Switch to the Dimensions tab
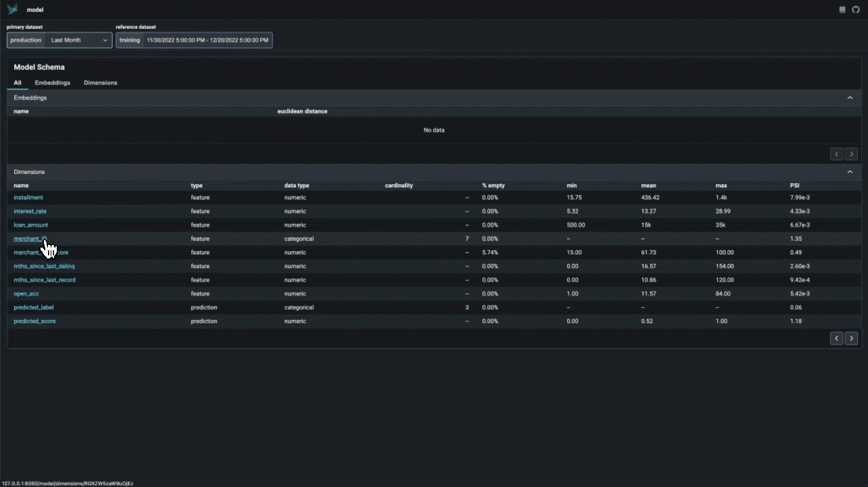The height and width of the screenshot is (487, 868). coord(100,83)
